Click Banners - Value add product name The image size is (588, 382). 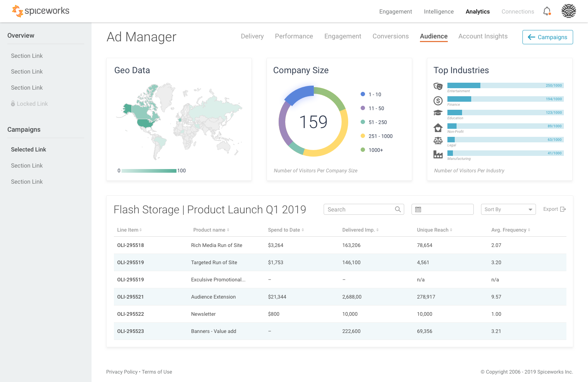click(213, 331)
